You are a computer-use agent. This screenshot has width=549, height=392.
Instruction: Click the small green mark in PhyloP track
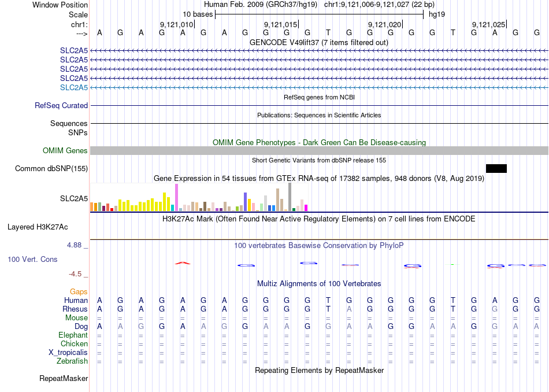pyautogui.click(x=452, y=264)
